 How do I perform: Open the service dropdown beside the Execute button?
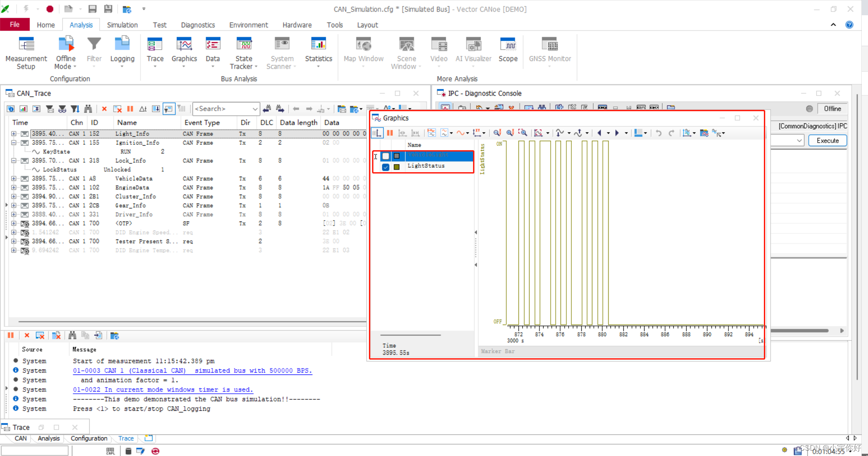(x=799, y=140)
